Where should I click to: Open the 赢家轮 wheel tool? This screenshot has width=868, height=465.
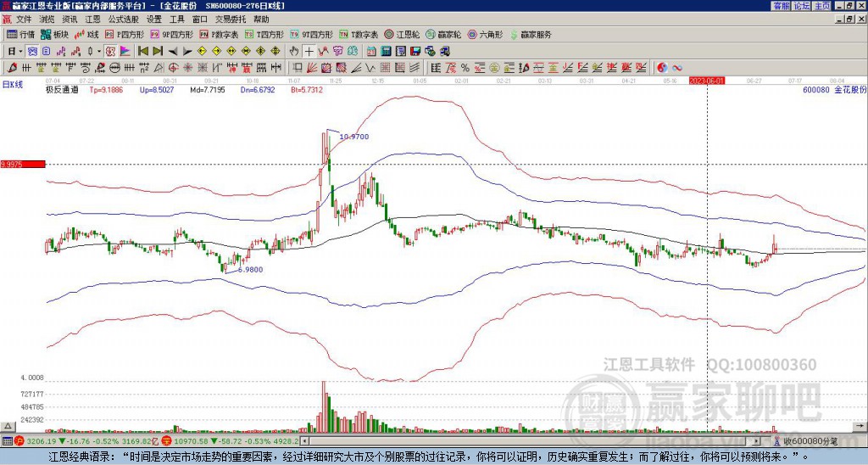click(443, 34)
